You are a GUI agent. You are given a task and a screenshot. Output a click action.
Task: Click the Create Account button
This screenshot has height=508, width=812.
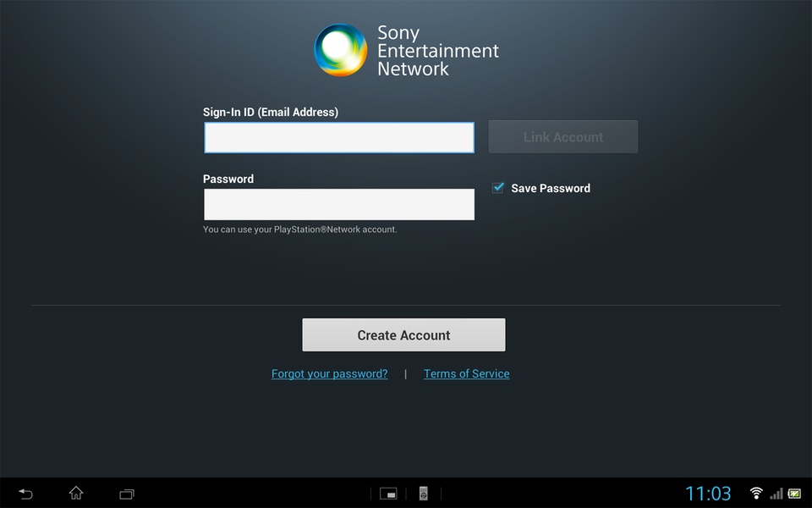pyautogui.click(x=404, y=335)
